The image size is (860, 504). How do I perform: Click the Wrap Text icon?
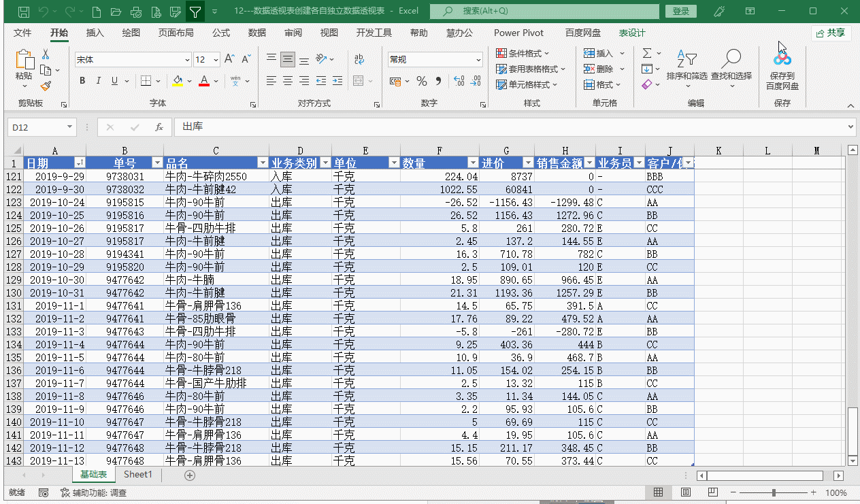pyautogui.click(x=359, y=59)
